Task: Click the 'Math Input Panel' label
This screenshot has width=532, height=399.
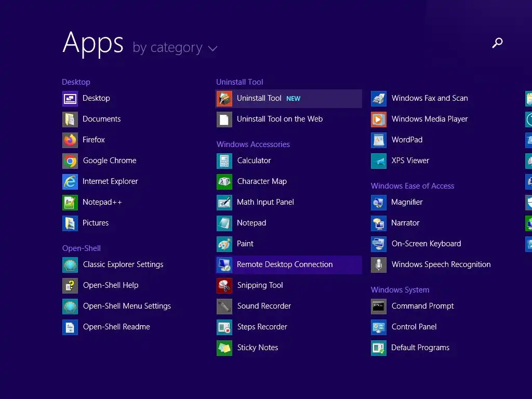Action: pos(265,202)
